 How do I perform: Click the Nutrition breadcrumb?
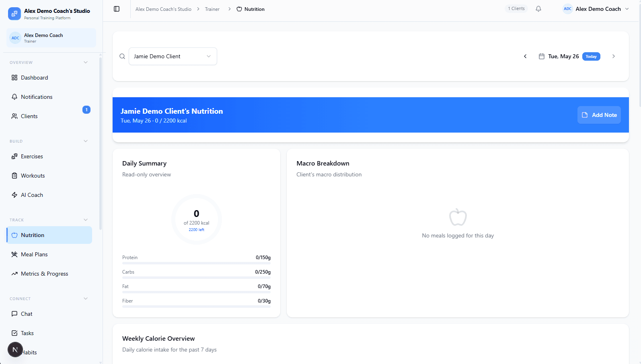click(x=251, y=9)
